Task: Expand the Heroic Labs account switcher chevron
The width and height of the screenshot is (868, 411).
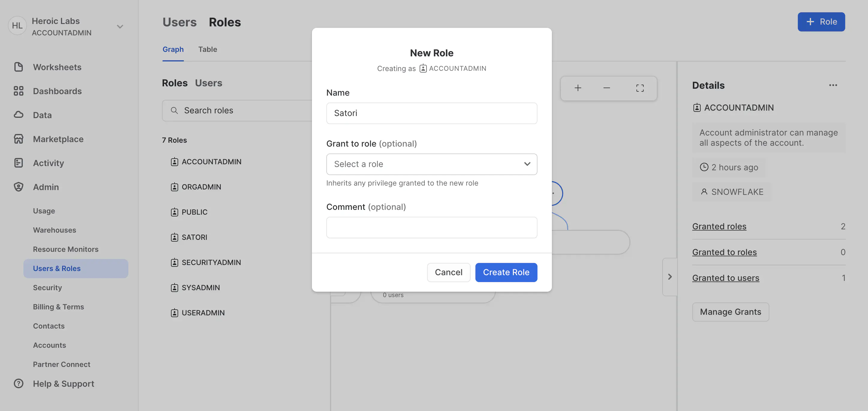Action: pos(120,27)
